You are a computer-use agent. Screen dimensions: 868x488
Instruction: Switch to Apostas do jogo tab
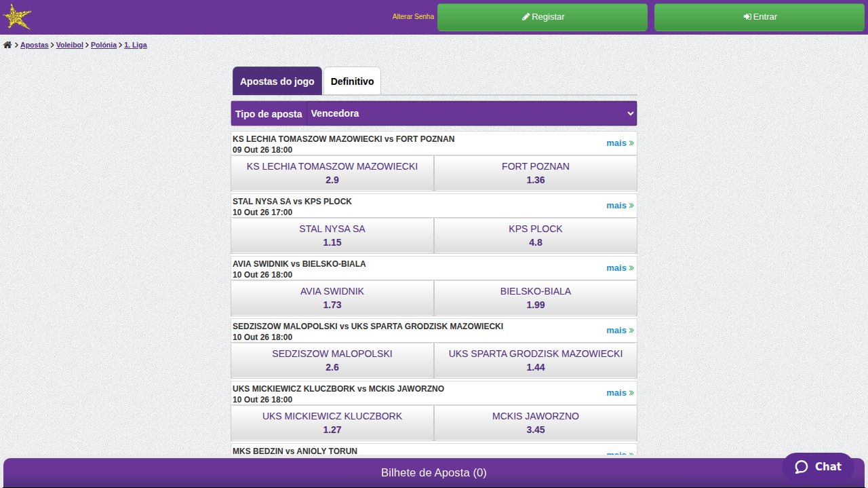[x=277, y=81]
